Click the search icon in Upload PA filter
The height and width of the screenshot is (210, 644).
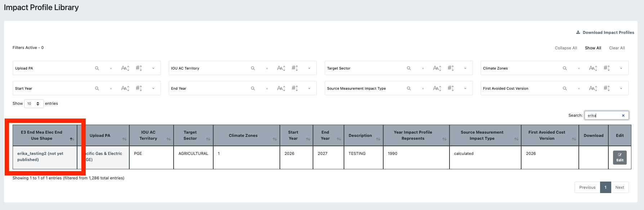[97, 68]
